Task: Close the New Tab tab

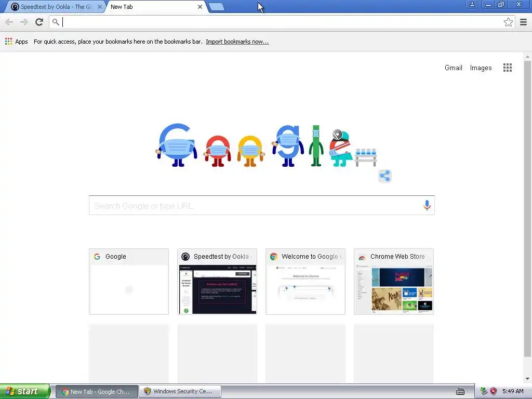Action: coord(200,7)
